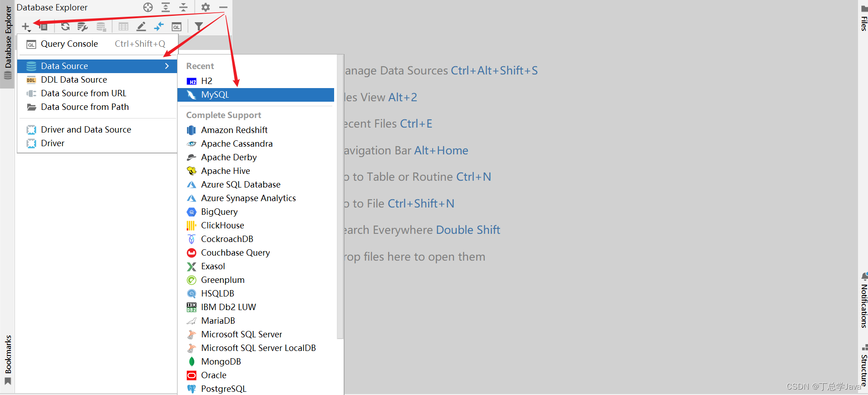
Task: Click the Data Source from Path folder icon
Action: 31,107
